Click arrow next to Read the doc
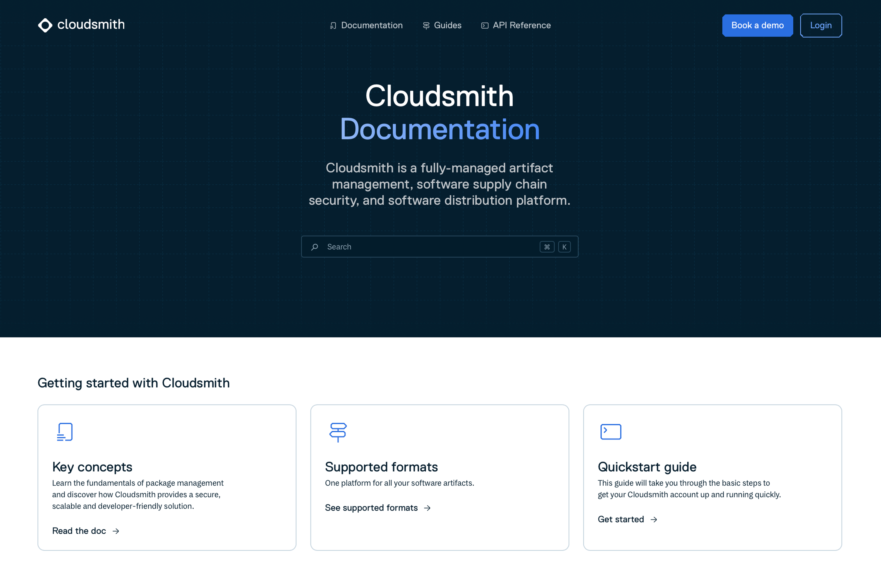This screenshot has height=588, width=881. point(116,531)
